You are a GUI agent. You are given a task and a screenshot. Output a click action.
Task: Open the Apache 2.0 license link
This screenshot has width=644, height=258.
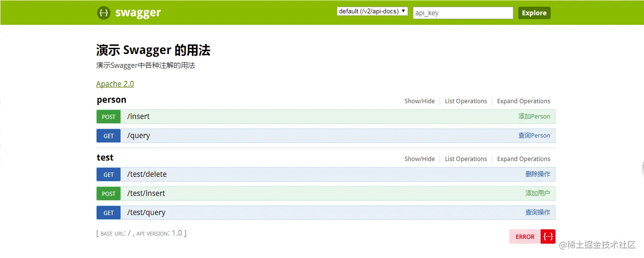(115, 84)
